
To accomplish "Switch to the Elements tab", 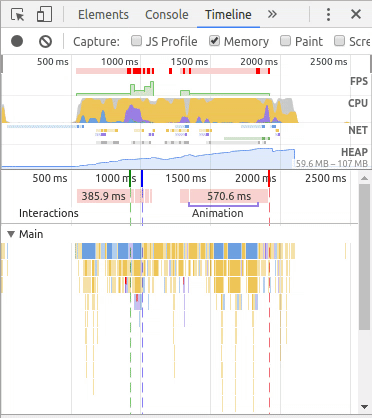I will (x=103, y=15).
